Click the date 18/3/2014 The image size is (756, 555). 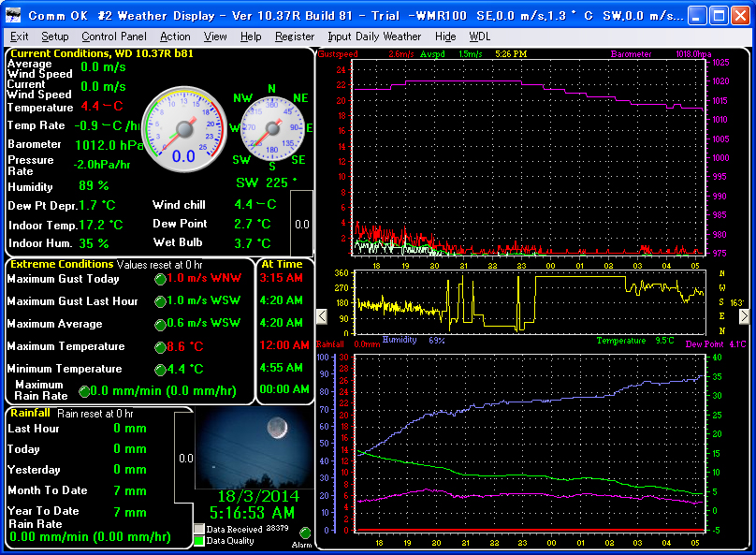[258, 496]
